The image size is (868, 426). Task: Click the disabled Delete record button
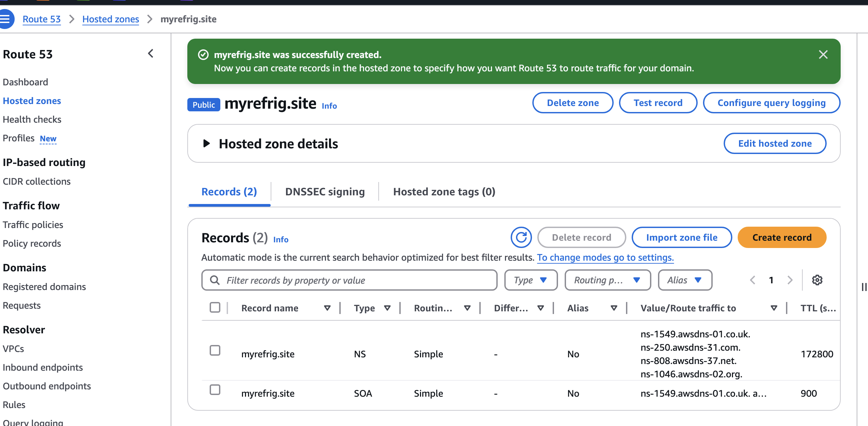coord(581,237)
